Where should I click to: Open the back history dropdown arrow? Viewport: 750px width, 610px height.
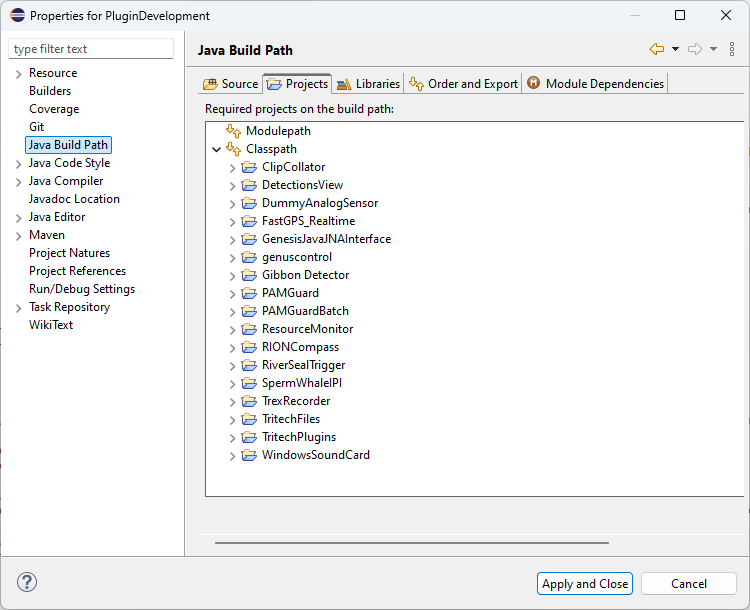(675, 49)
